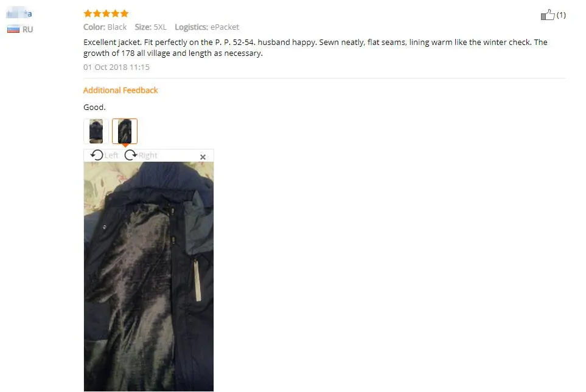Image resolution: width=586 pixels, height=392 pixels.
Task: Open the reviewer's username profile link
Action: point(19,14)
